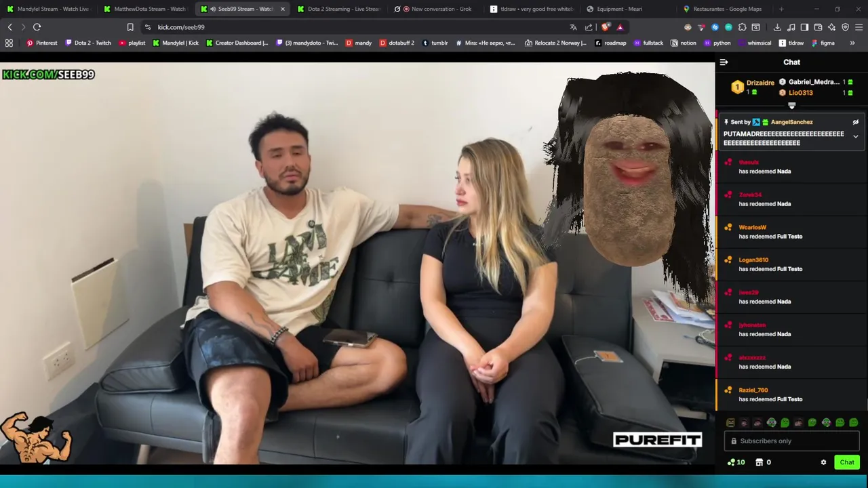Switch to New conversation - Grok tab
This screenshot has width=868, height=488.
436,9
